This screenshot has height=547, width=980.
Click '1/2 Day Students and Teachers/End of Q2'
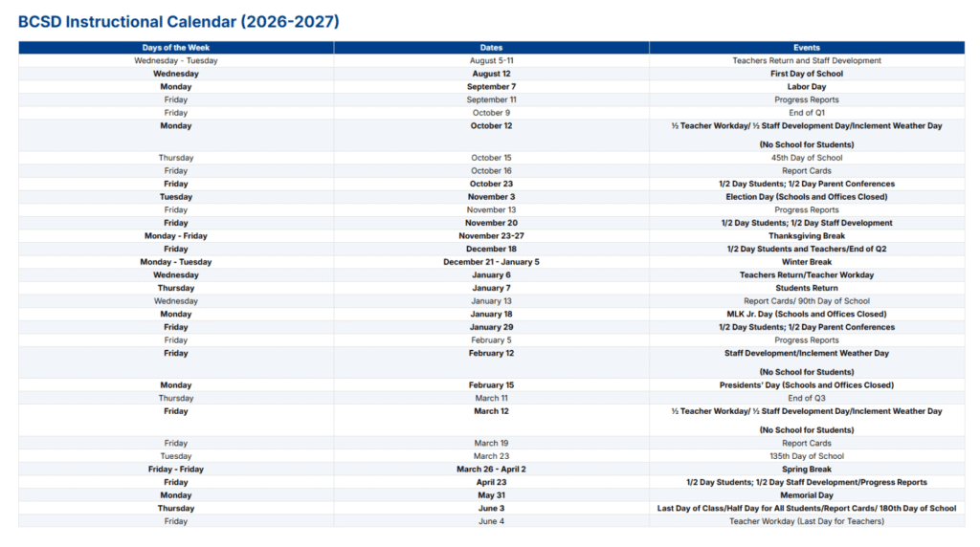click(x=807, y=250)
